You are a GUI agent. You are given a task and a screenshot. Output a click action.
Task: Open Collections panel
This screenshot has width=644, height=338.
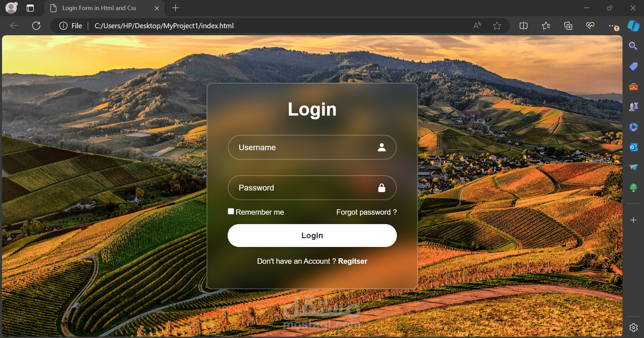(568, 26)
